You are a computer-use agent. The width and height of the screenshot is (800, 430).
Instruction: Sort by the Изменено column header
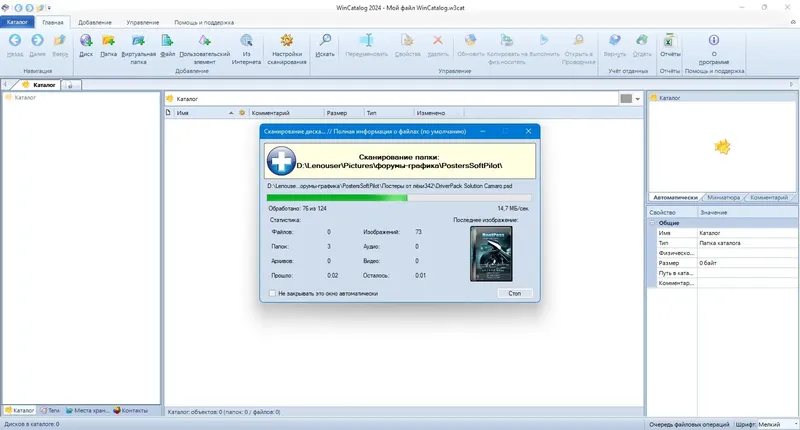click(x=438, y=113)
